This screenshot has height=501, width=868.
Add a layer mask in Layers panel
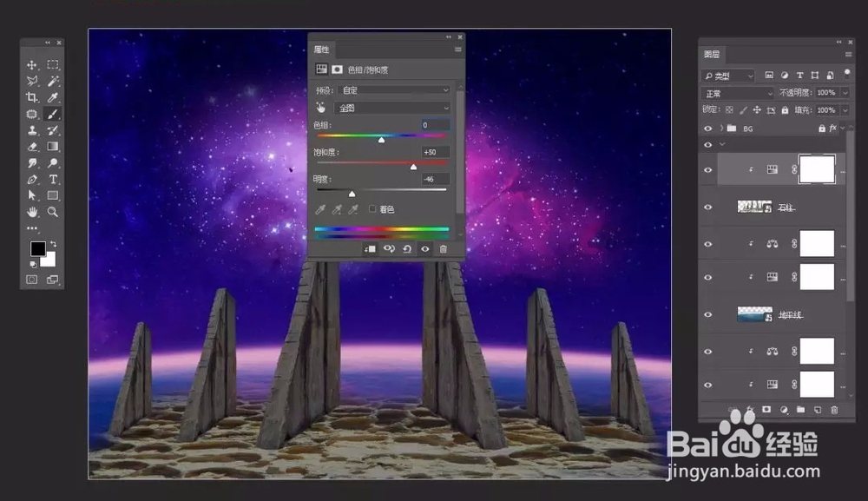click(x=766, y=410)
